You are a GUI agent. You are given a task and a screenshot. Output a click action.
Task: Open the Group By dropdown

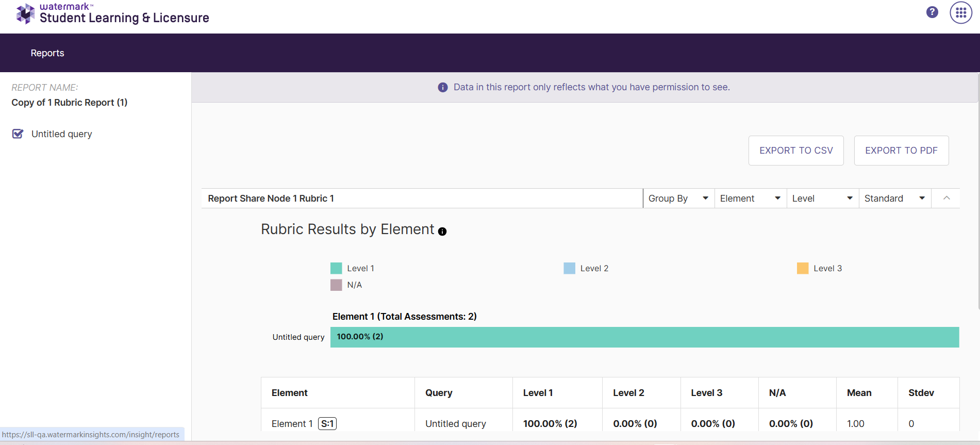coord(678,199)
